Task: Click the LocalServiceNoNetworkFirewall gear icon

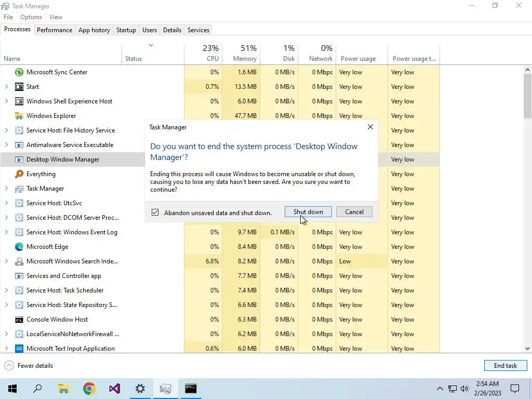Action: 19,334
